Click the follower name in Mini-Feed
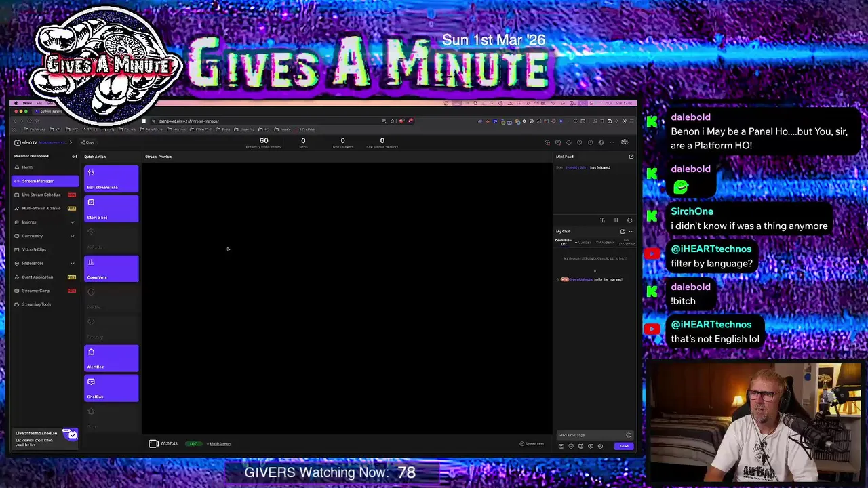The width and height of the screenshot is (868, 488). 576,167
